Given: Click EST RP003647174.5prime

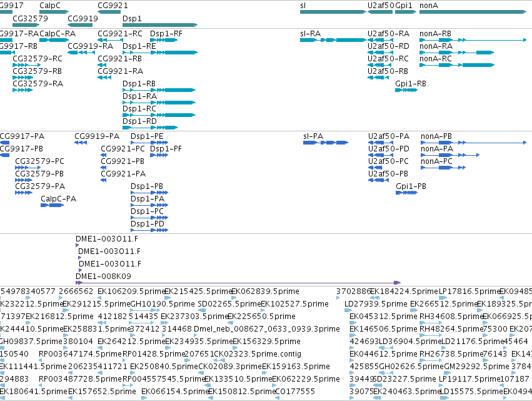Looking at the screenshot, I should coord(80,354).
